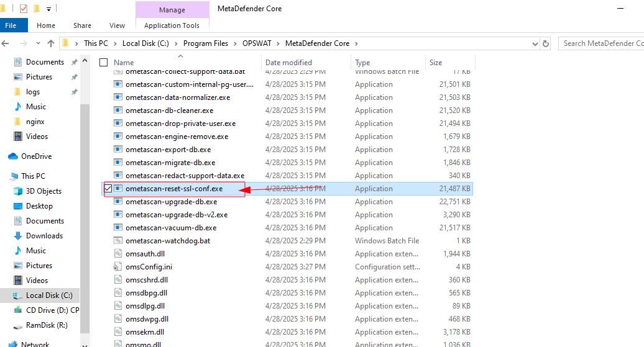The image size is (644, 347).
Task: Click Program Files breadcrumb
Action: point(205,43)
